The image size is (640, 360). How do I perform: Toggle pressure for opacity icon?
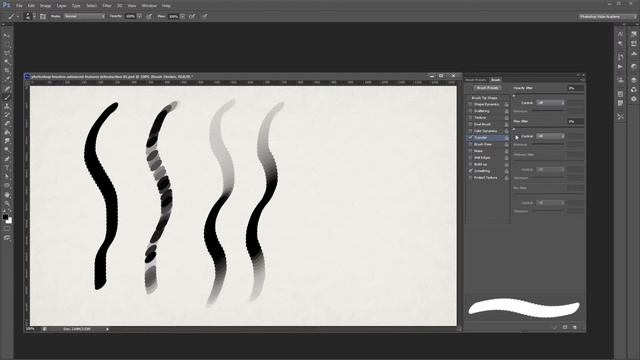[149, 16]
